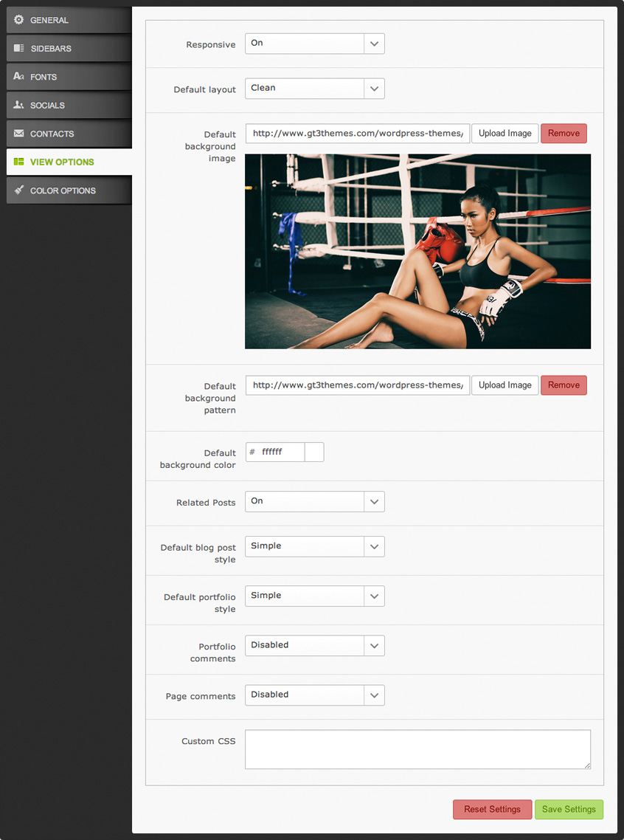Click the Color Options paintbrush icon

pos(18,190)
